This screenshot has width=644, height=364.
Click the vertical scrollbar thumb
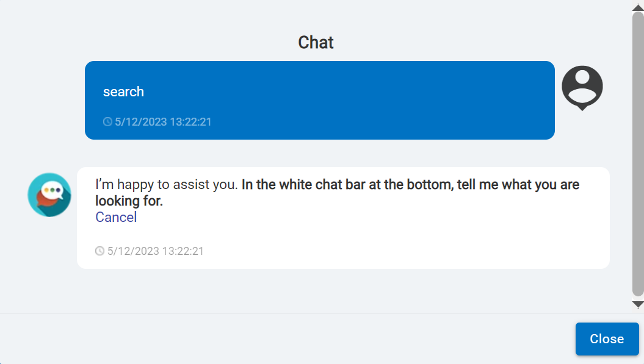click(638, 152)
